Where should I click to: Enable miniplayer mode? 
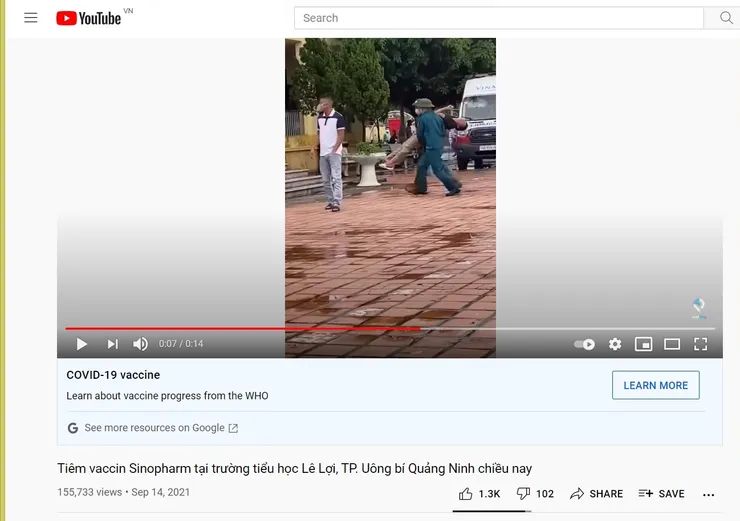point(643,344)
